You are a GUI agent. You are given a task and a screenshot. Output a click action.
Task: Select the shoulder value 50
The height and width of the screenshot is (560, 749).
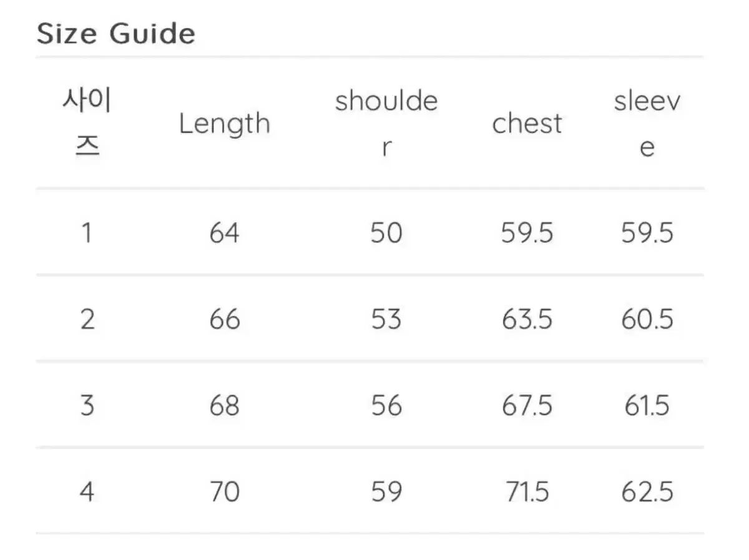pos(386,233)
